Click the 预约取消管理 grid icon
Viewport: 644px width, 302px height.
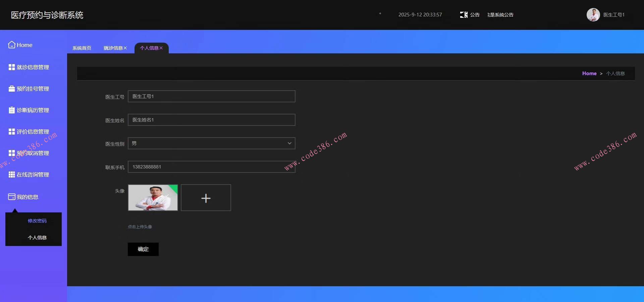(12, 153)
